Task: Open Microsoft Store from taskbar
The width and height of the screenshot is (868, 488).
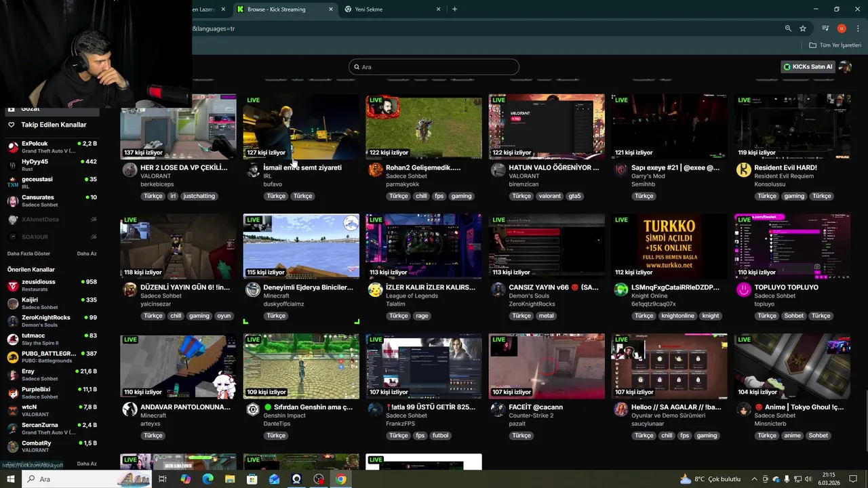Action: [252, 479]
